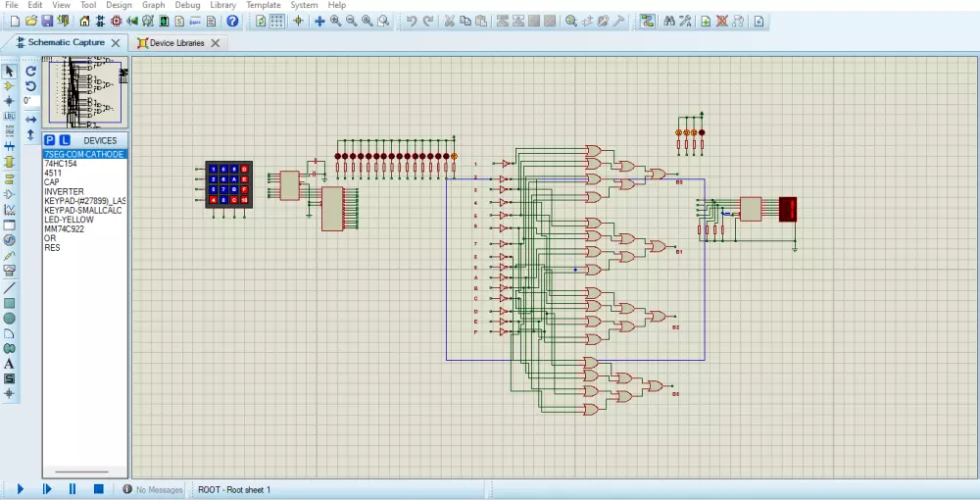Select the 2D text 'A' tool
Viewport: 980px width, 500px height.
tap(10, 364)
